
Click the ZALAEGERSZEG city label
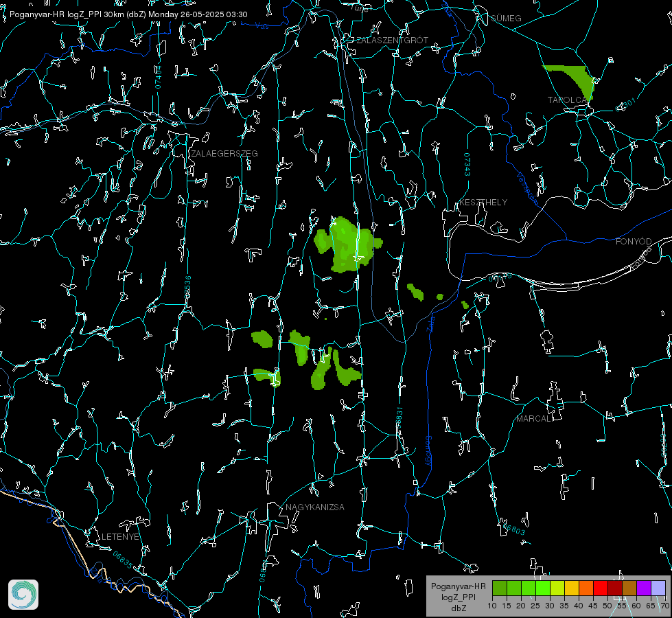click(x=224, y=154)
